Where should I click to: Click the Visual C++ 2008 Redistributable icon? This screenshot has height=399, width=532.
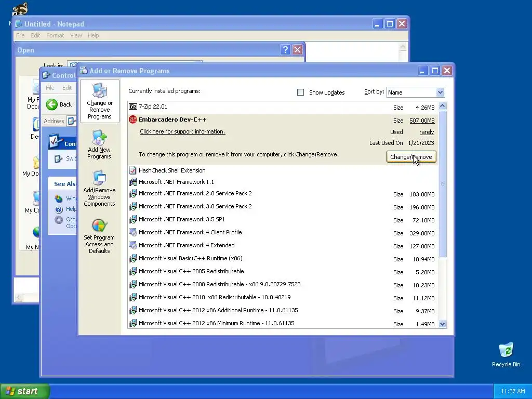133,284
